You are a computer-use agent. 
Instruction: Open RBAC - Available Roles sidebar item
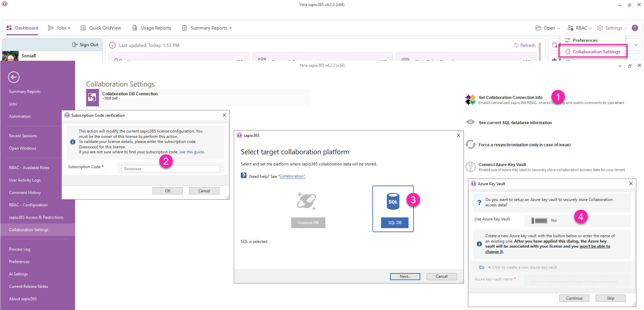[x=29, y=168]
